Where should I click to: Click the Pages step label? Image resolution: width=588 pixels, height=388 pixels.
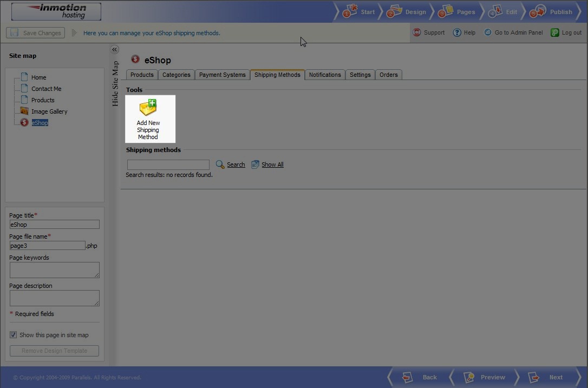click(466, 12)
